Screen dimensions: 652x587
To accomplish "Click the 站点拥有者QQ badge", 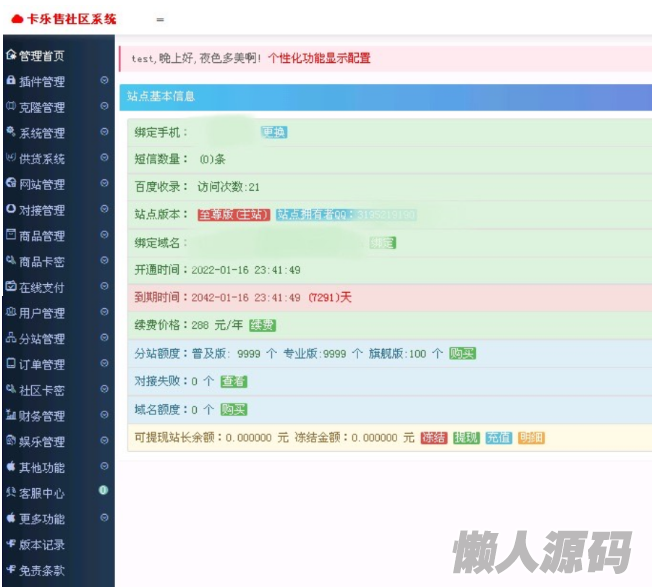I will 346,215.
